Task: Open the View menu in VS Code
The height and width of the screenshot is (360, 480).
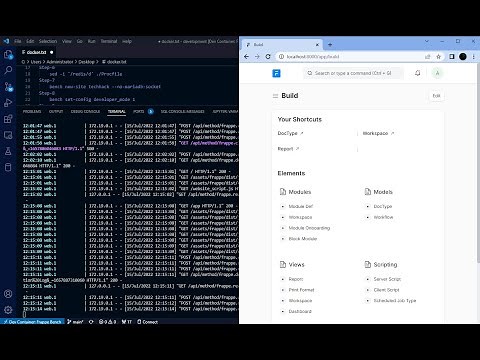Action: pyautogui.click(x=67, y=41)
